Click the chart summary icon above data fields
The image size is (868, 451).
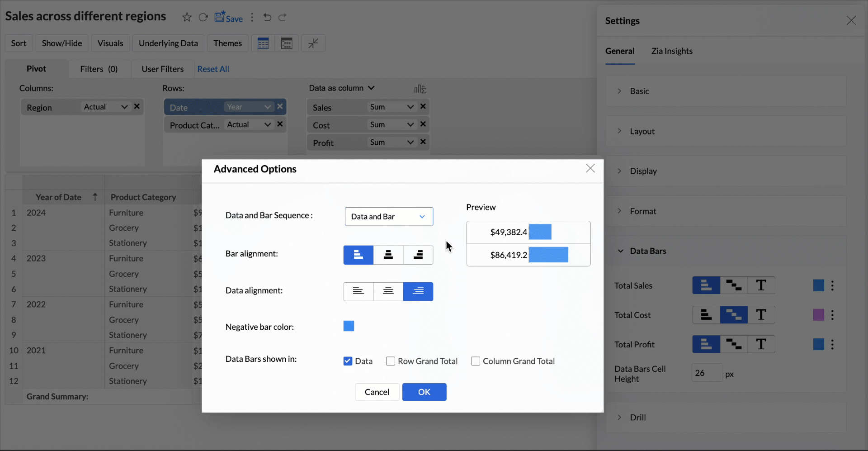(x=420, y=89)
